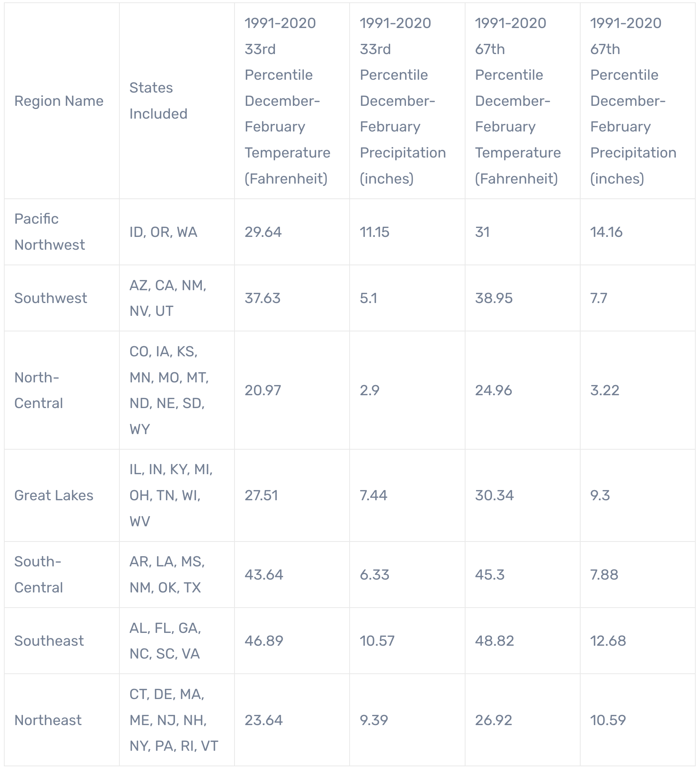Click the 67th Percentile Precipitation column header
700x771 pixels.
click(633, 101)
